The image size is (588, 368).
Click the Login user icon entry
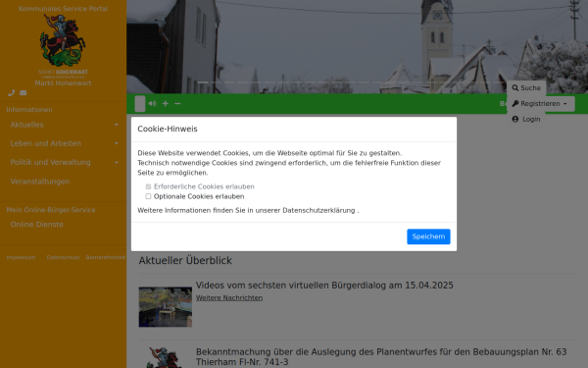[x=526, y=119]
